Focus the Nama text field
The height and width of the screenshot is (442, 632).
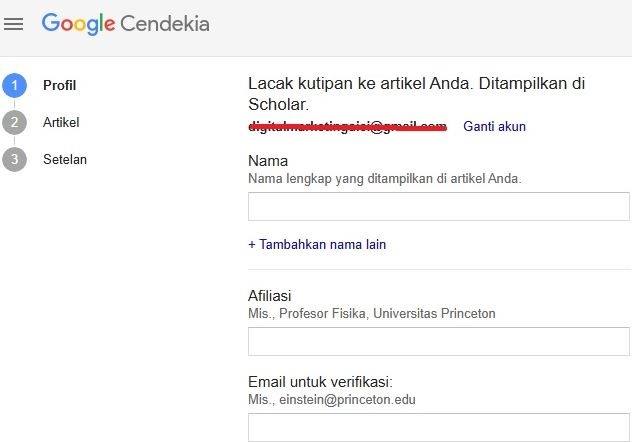[x=438, y=207]
